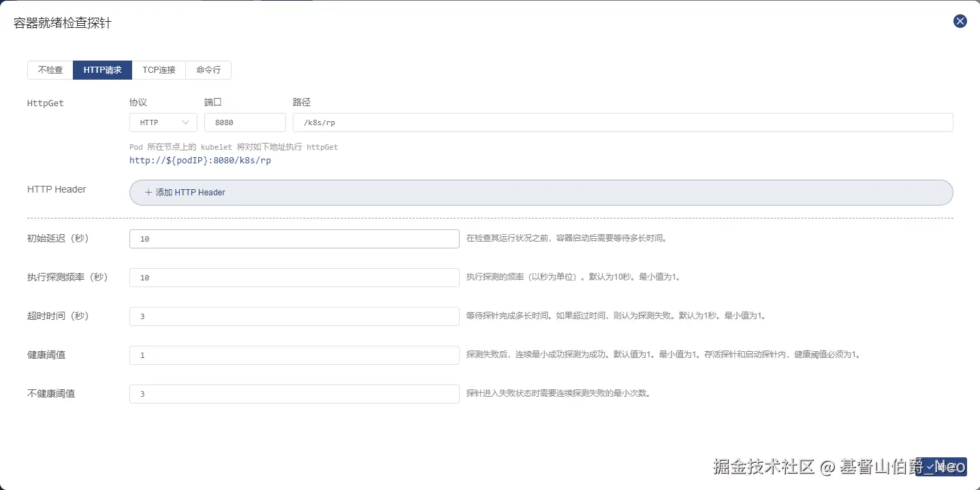Focus the 超时时间（秒） input field
Viewport: 980px width, 490px height.
(294, 316)
